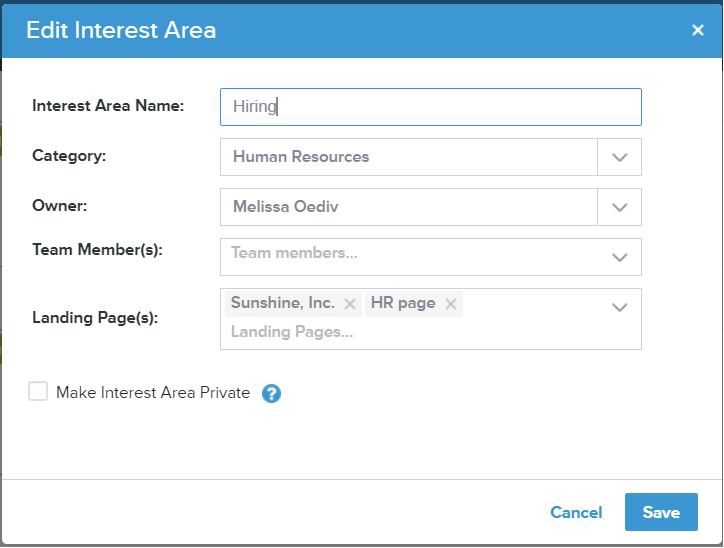This screenshot has height=548, width=724.
Task: Select the Sunshine, Inc. tag label
Action: point(282,303)
